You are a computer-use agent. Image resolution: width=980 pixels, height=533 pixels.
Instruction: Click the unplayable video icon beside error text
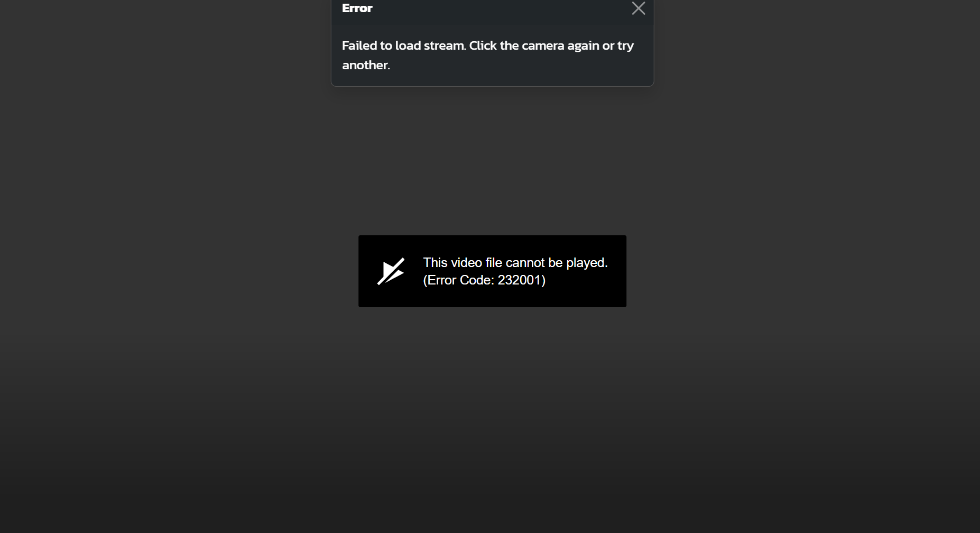tap(391, 271)
